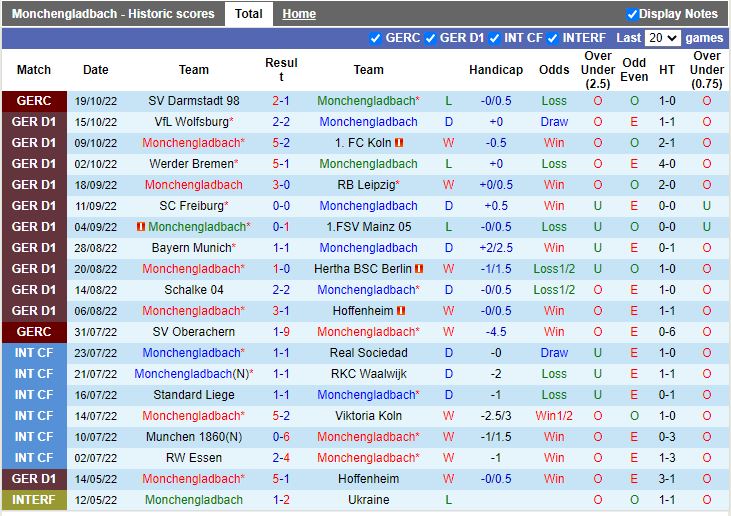The image size is (731, 516).
Task: Click the Over Under (2.5) column header
Action: coord(598,70)
